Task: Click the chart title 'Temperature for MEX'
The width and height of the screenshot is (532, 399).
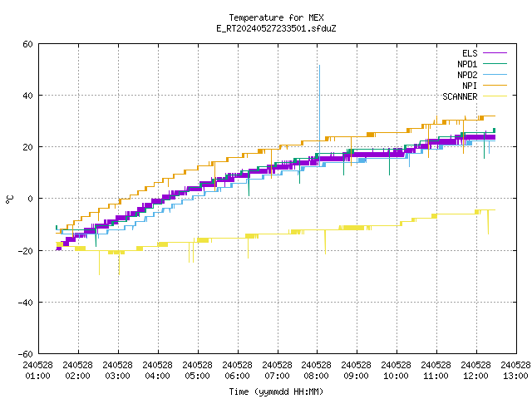Action: tap(276, 17)
